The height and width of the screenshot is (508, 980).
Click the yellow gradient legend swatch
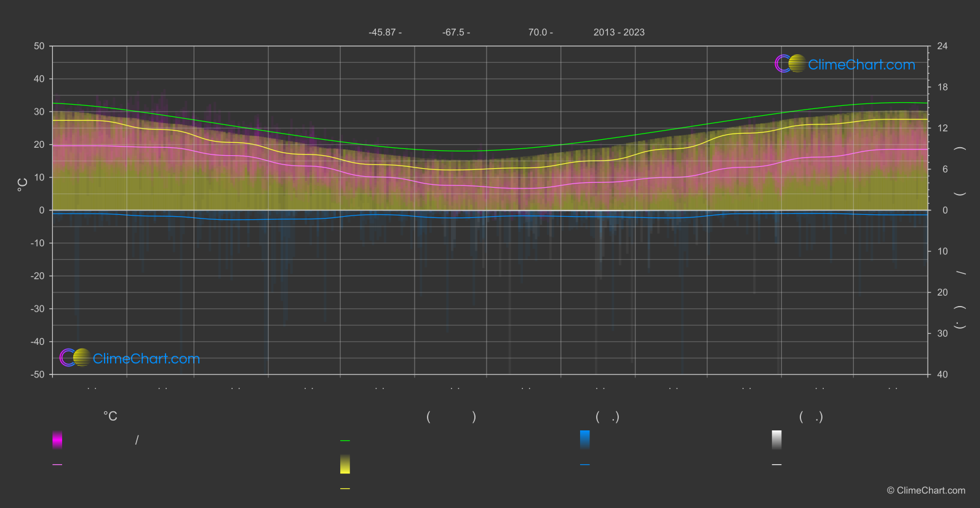coord(345,464)
